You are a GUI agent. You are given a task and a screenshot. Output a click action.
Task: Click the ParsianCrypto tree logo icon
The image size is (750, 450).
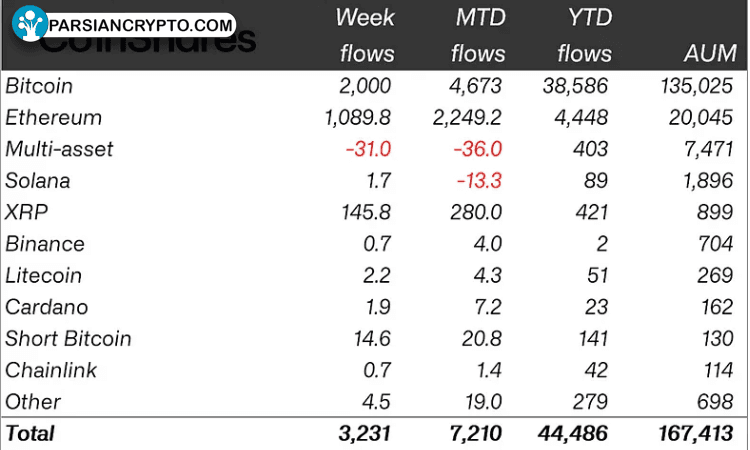[x=30, y=23]
